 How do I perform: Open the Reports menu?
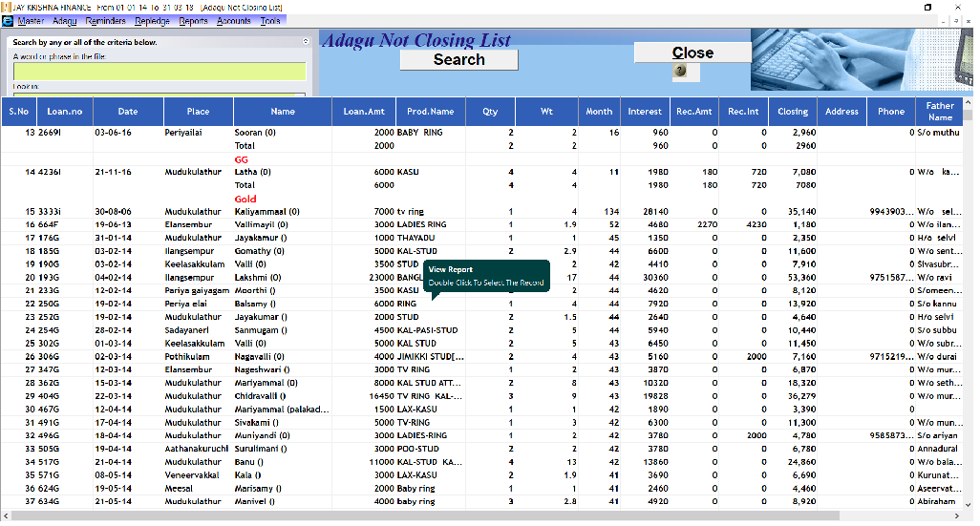[x=193, y=21]
